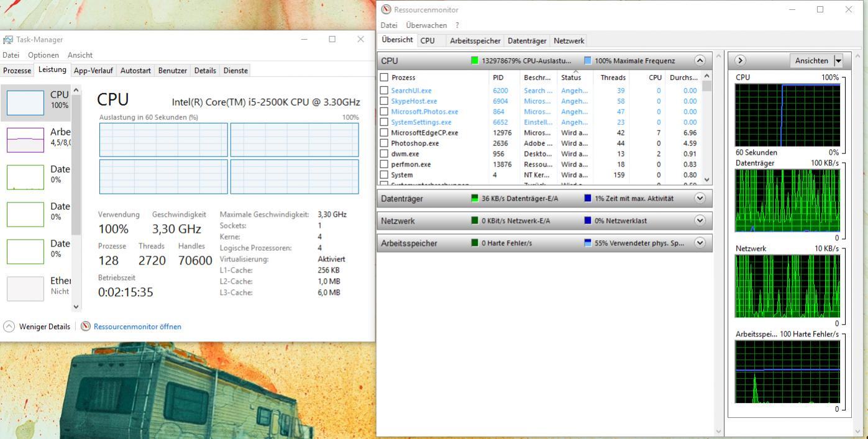868x439 pixels.
Task: Switch to the Dienste tab
Action: pyautogui.click(x=235, y=71)
